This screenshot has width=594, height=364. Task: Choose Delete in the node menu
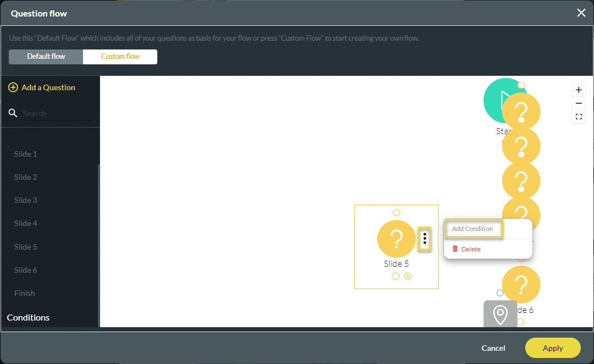point(470,249)
